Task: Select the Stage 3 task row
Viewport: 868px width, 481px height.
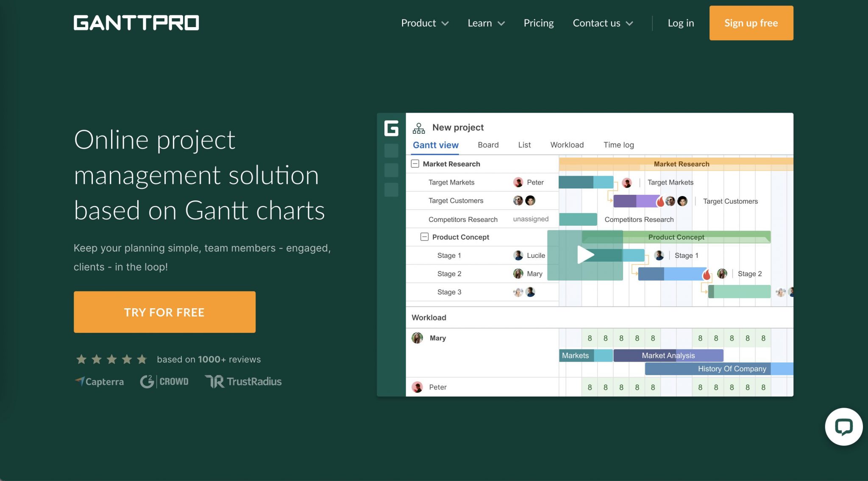Action: click(x=482, y=292)
